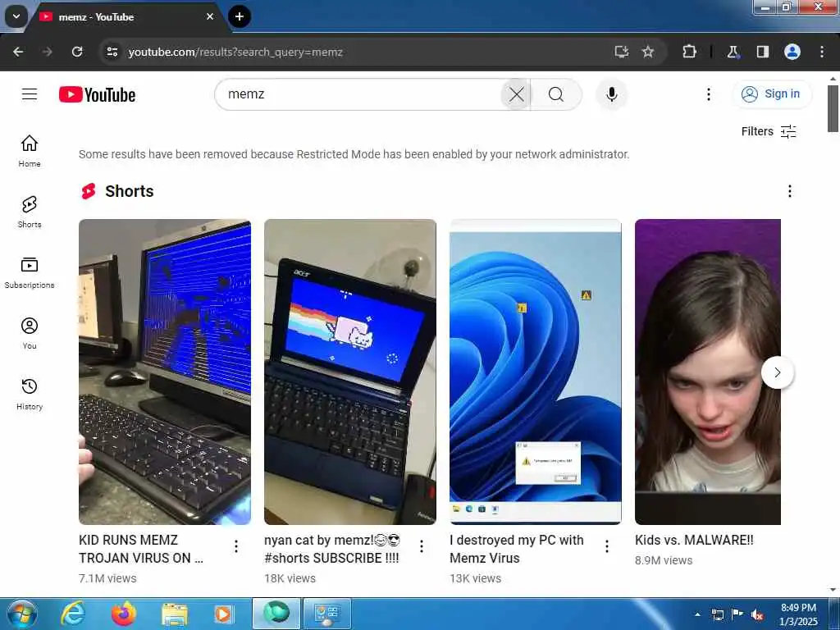
Task: Open browser profile avatar
Action: tap(792, 52)
